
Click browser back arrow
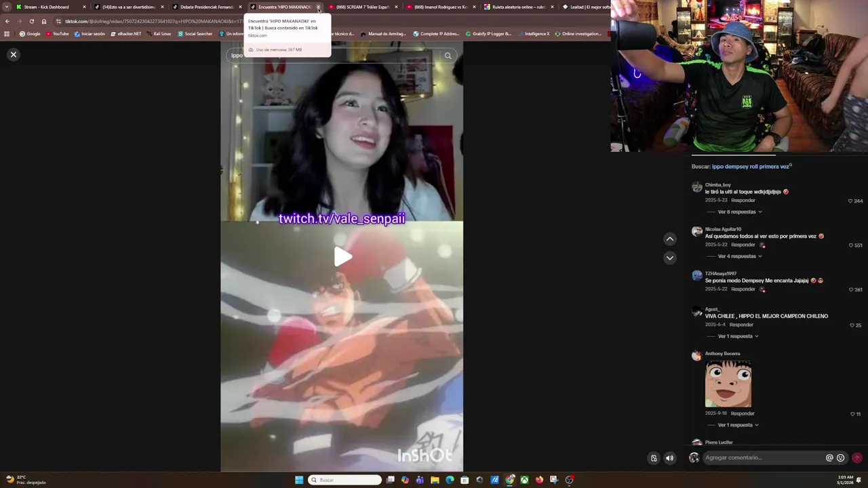tap(7, 21)
